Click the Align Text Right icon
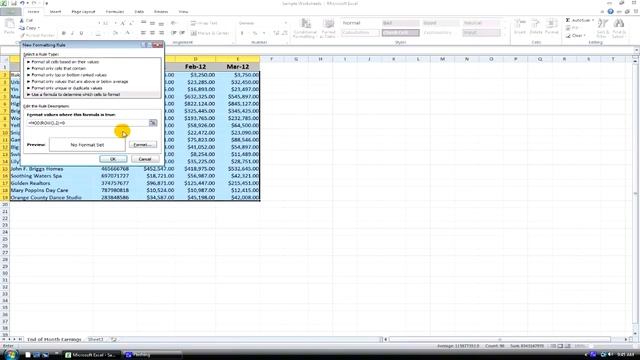 click(x=161, y=33)
